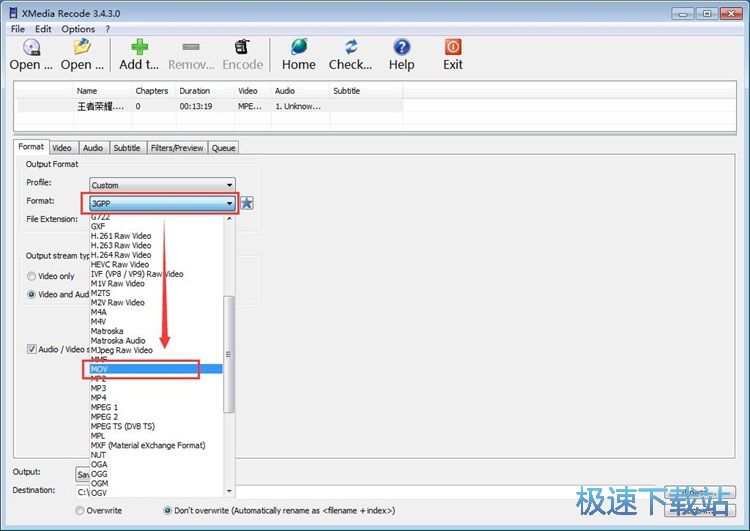Switch to the Audio tab
Screen dimensions: 750x531
(x=93, y=148)
